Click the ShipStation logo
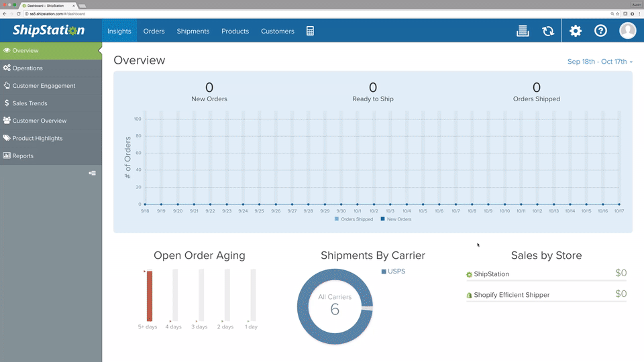 point(49,31)
